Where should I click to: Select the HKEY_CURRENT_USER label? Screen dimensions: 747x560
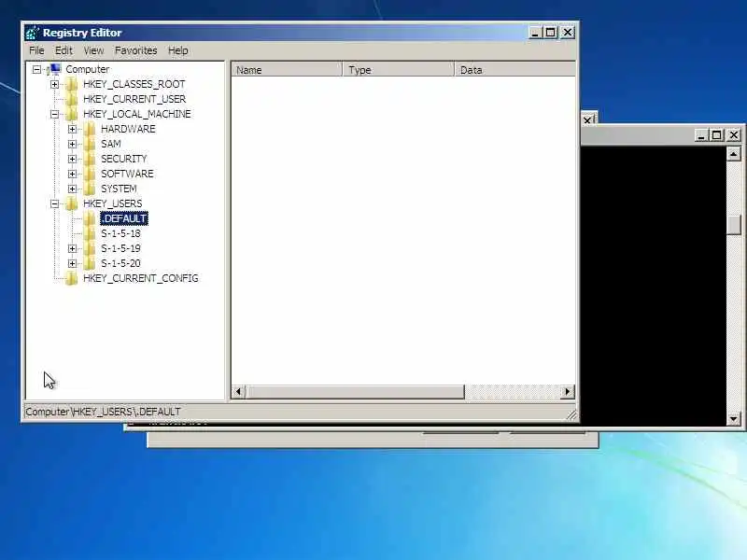pyautogui.click(x=134, y=99)
